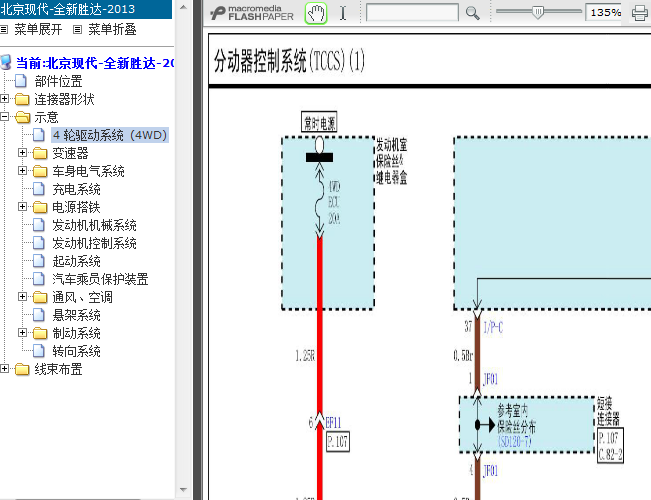
Task: Click the 连接器形状 folder icon
Action: click(x=22, y=99)
